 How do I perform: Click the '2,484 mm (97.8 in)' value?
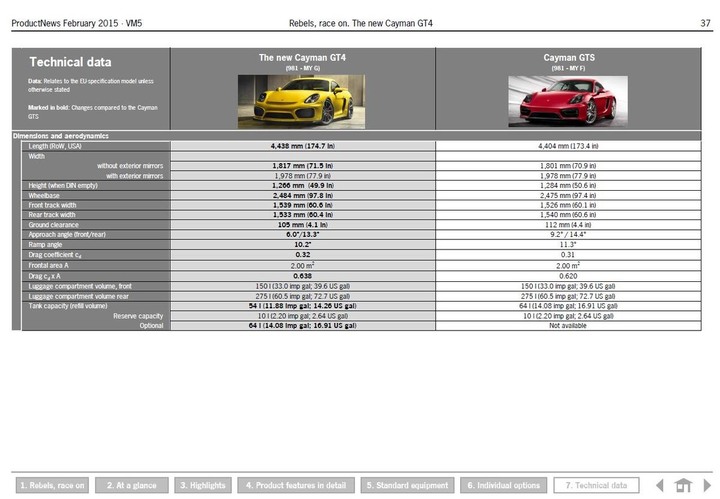303,196
